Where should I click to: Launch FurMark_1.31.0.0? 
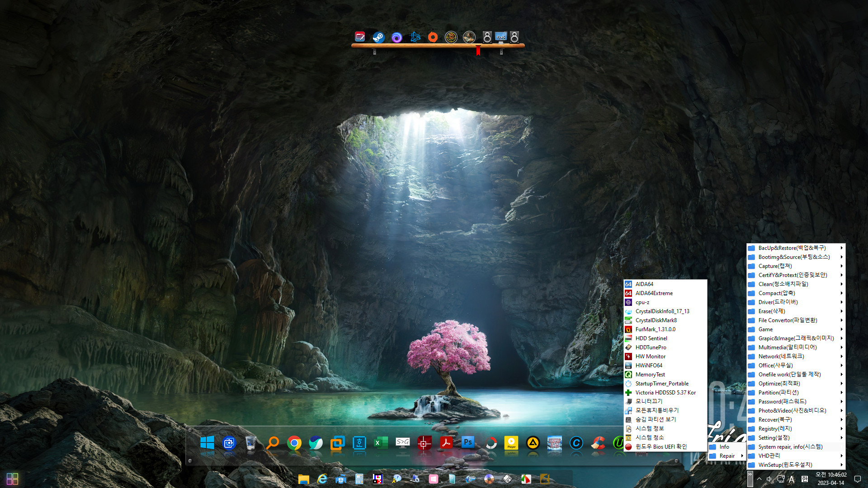coord(665,329)
